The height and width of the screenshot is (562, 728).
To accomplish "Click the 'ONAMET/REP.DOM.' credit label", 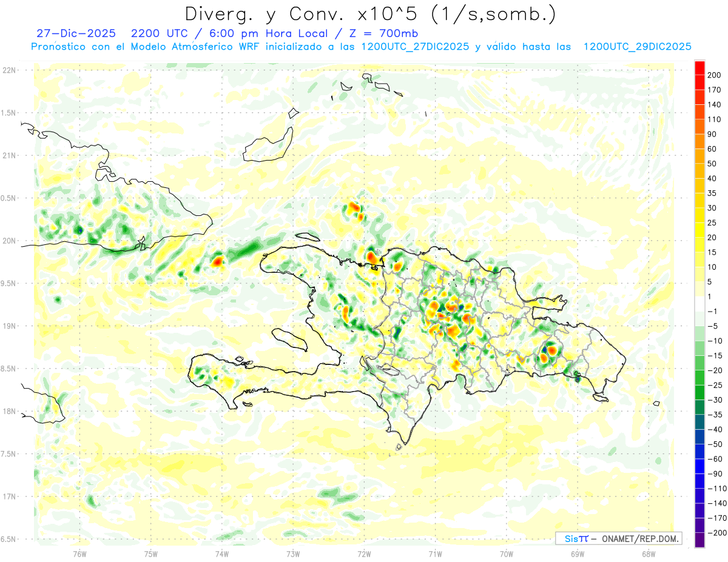I will (640, 538).
